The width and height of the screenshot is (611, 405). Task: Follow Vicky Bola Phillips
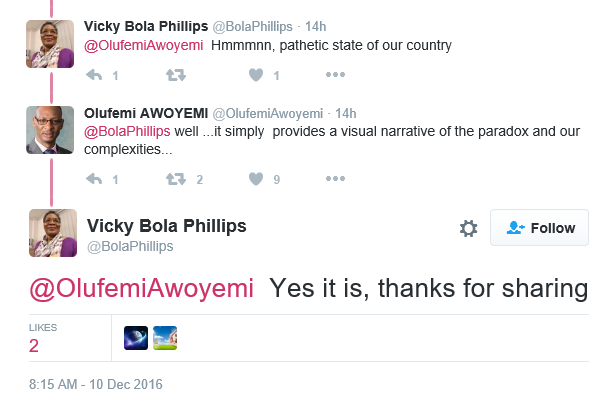pyautogui.click(x=540, y=228)
